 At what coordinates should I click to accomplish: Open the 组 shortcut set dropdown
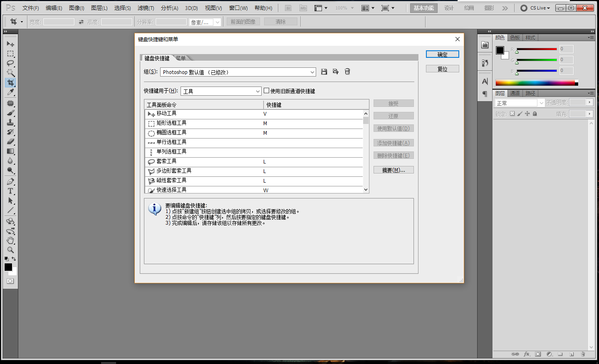point(238,72)
